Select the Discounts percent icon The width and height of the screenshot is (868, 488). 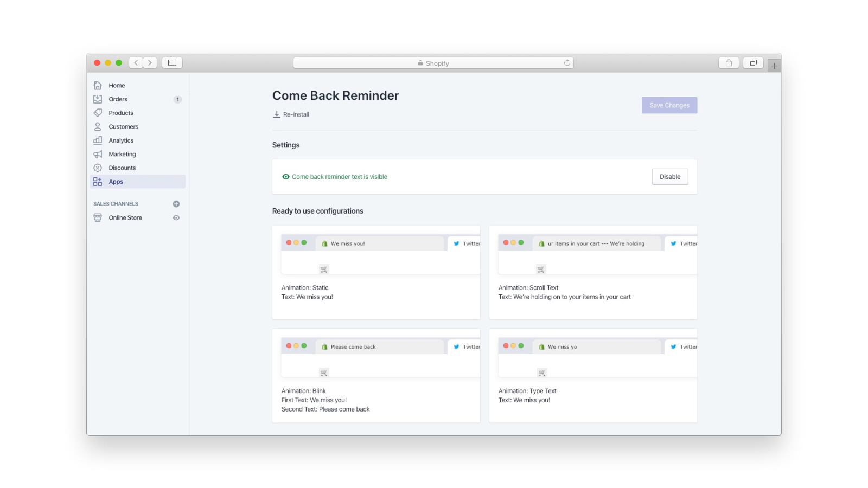[x=98, y=168]
